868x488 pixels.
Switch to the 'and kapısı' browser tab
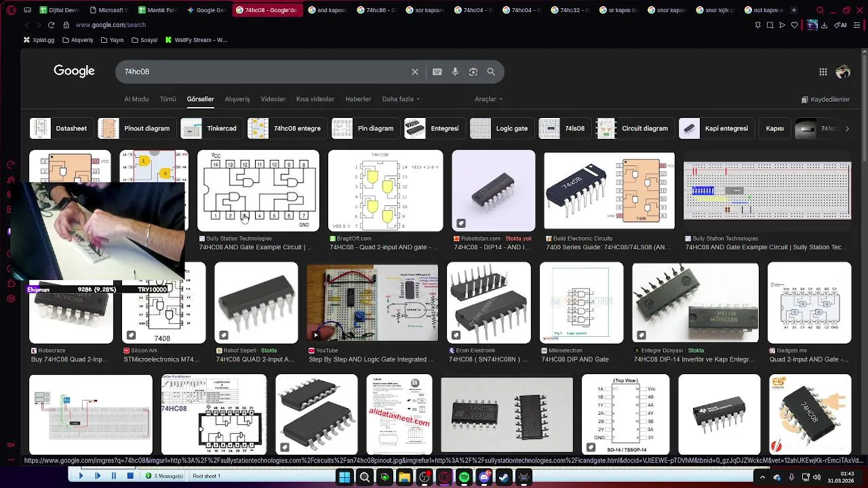click(x=327, y=10)
